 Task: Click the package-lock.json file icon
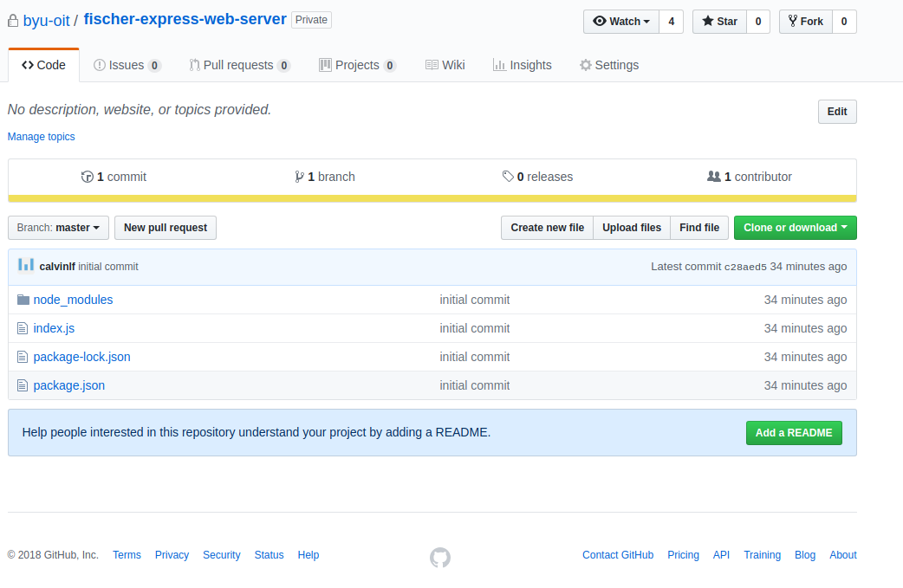click(23, 358)
